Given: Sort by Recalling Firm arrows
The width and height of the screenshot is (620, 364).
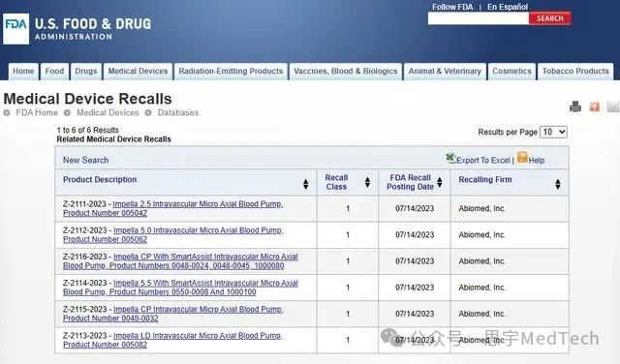Looking at the screenshot, I should [x=558, y=184].
